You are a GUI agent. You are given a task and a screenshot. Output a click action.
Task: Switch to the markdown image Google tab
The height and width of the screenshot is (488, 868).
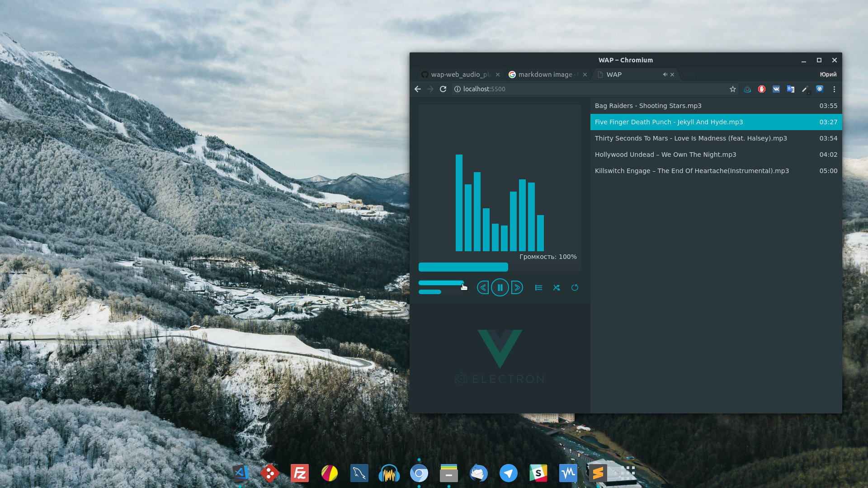(x=546, y=75)
